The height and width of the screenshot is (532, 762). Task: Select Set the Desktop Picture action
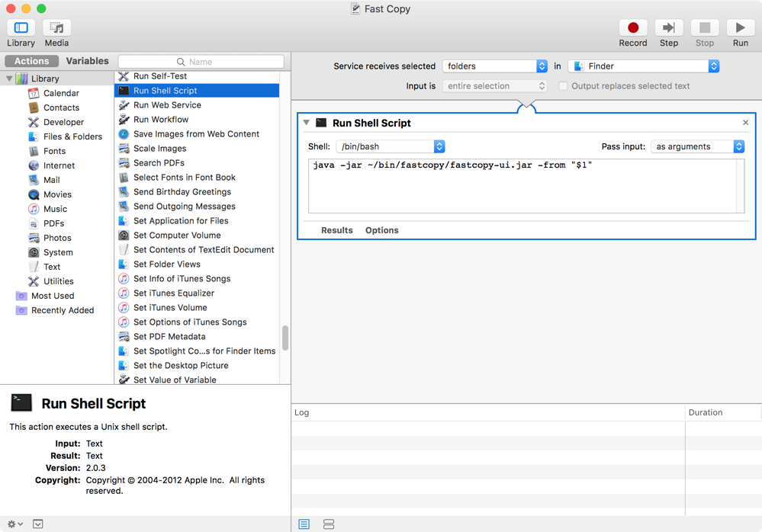tap(197, 366)
